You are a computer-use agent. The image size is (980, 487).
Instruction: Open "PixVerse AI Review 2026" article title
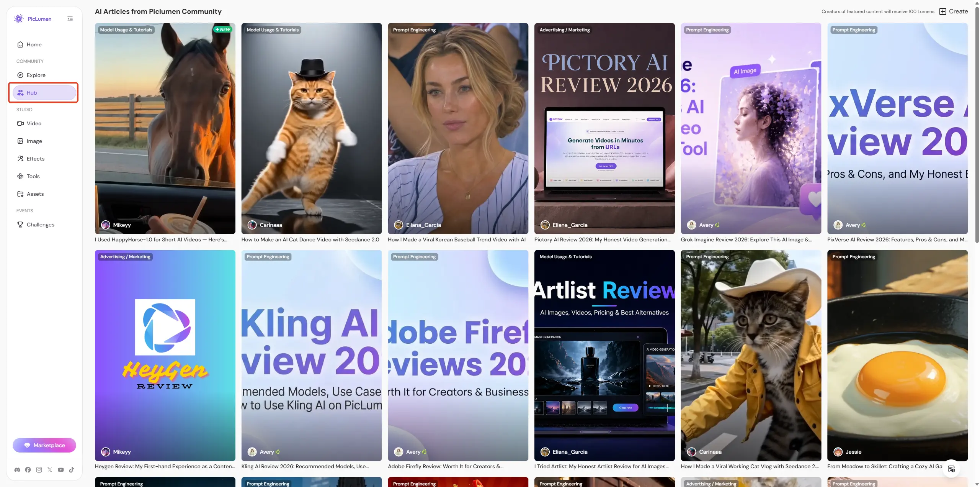tap(897, 239)
